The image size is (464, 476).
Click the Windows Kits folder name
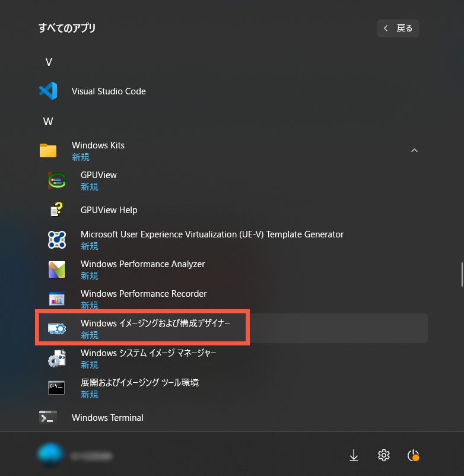[98, 145]
